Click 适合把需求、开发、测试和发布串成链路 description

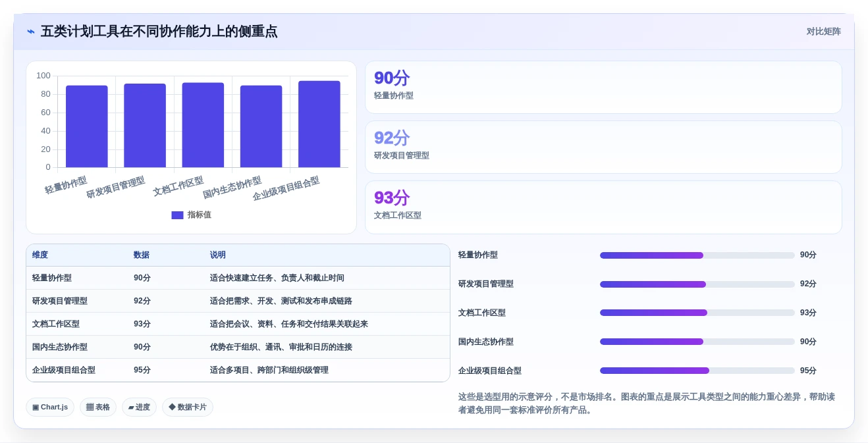coord(281,301)
